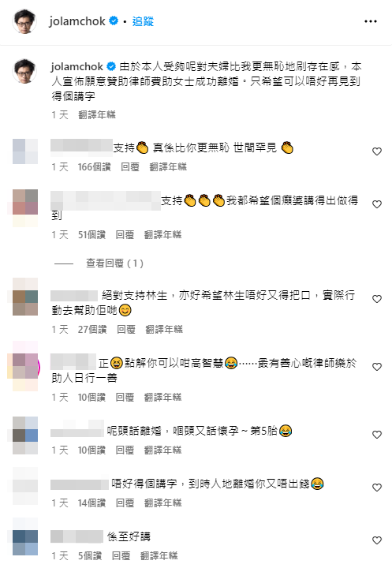Reply to the comment with 166個讚
Image resolution: width=392 pixels, height=568 pixels.
[129, 167]
